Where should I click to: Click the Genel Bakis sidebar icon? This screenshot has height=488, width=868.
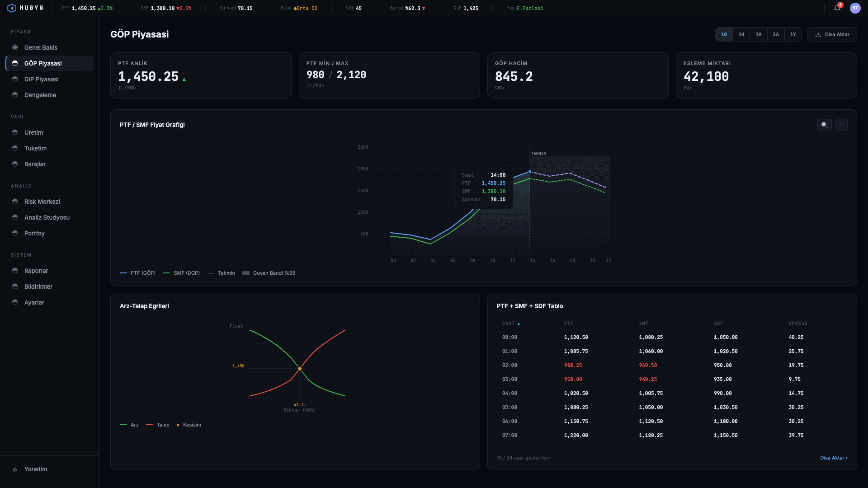click(15, 47)
